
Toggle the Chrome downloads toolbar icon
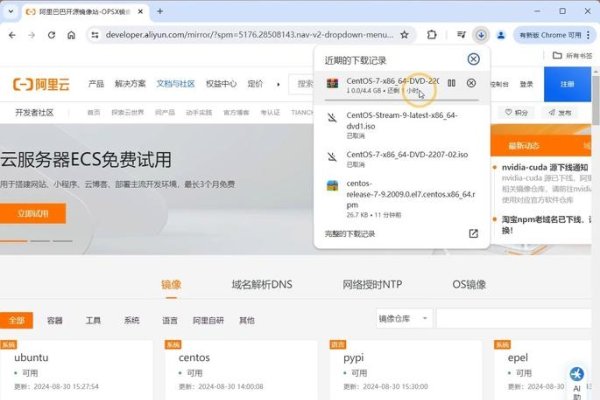coord(481,35)
